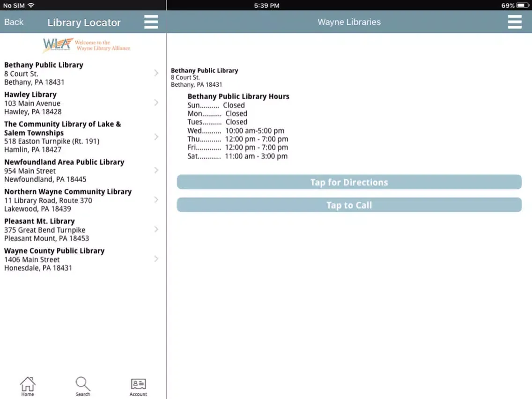Tap the Home icon in bottom bar
The image size is (532, 399).
click(28, 386)
